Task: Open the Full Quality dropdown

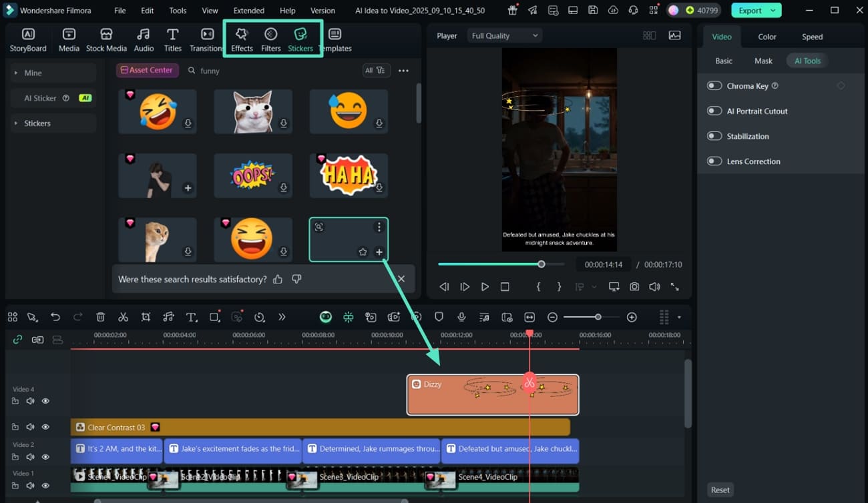Action: tap(504, 36)
